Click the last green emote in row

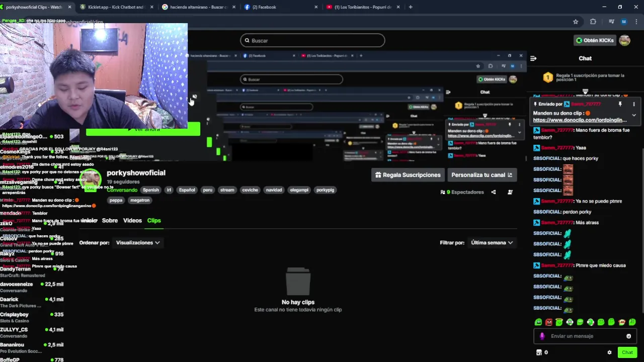(632, 322)
